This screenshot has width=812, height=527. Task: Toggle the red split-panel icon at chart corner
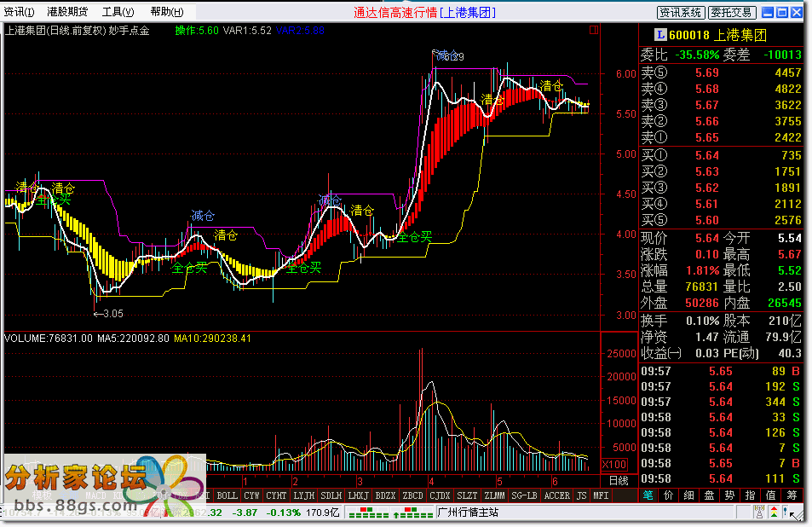pyautogui.click(x=594, y=30)
